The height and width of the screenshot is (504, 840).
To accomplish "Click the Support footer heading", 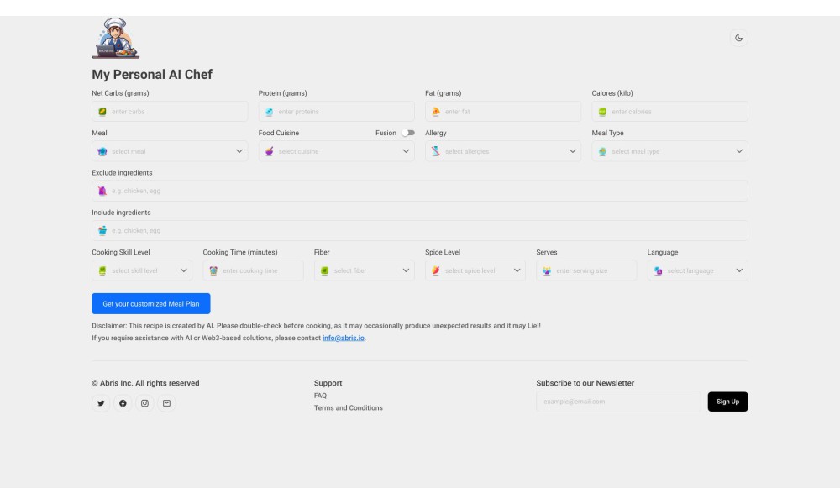I will click(328, 384).
